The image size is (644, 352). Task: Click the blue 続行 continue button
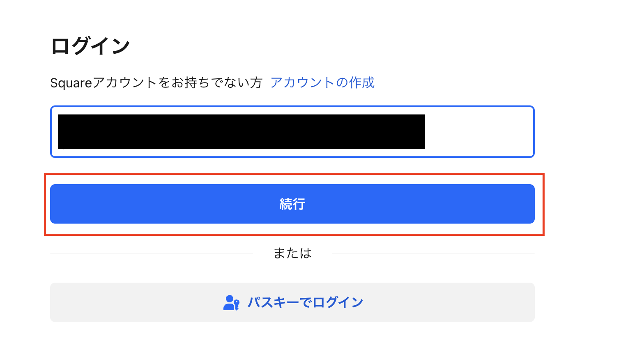tap(292, 204)
